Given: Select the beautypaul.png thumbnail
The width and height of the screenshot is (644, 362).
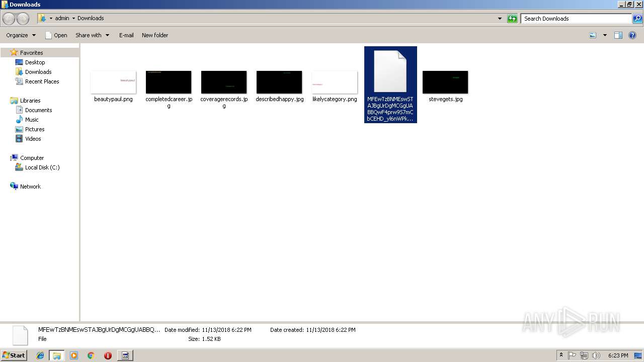Looking at the screenshot, I should tap(113, 82).
